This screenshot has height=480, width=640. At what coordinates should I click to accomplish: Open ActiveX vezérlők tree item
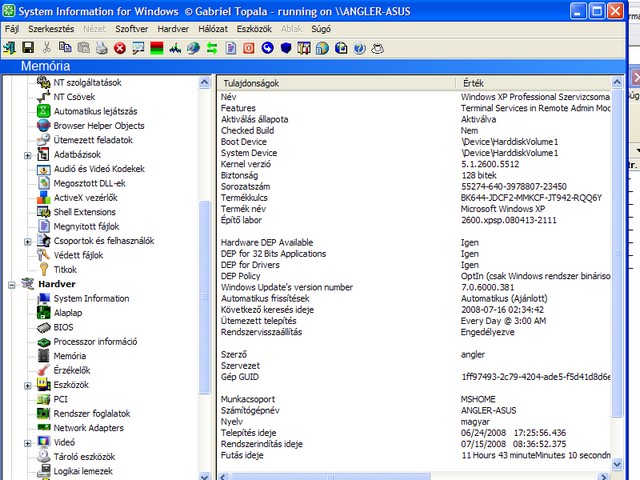[x=85, y=198]
